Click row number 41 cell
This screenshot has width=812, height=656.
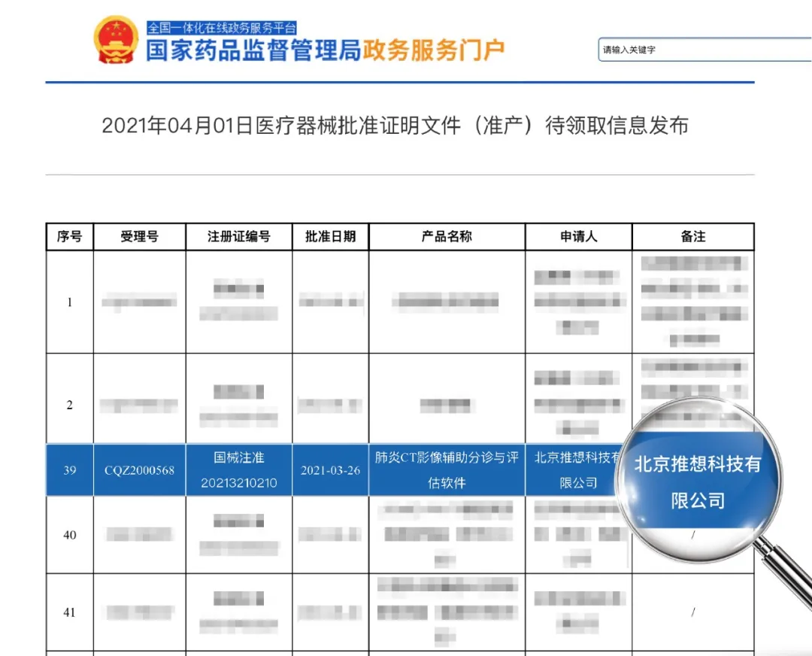tap(68, 613)
